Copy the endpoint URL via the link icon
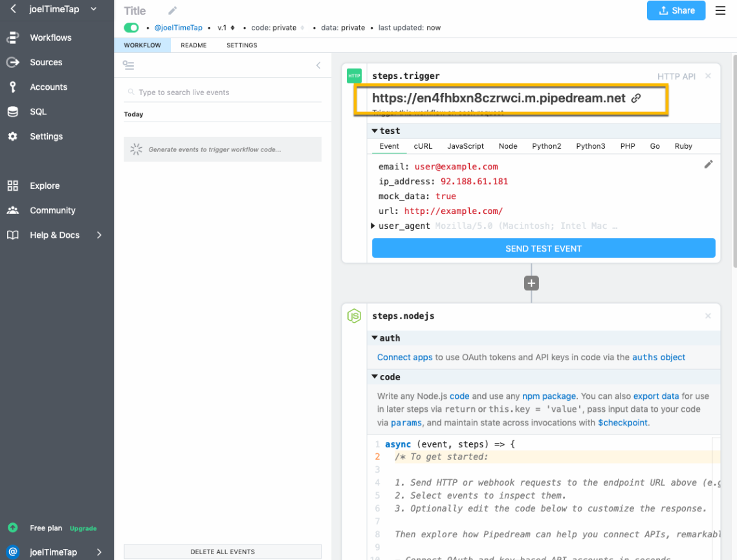 [x=636, y=98]
